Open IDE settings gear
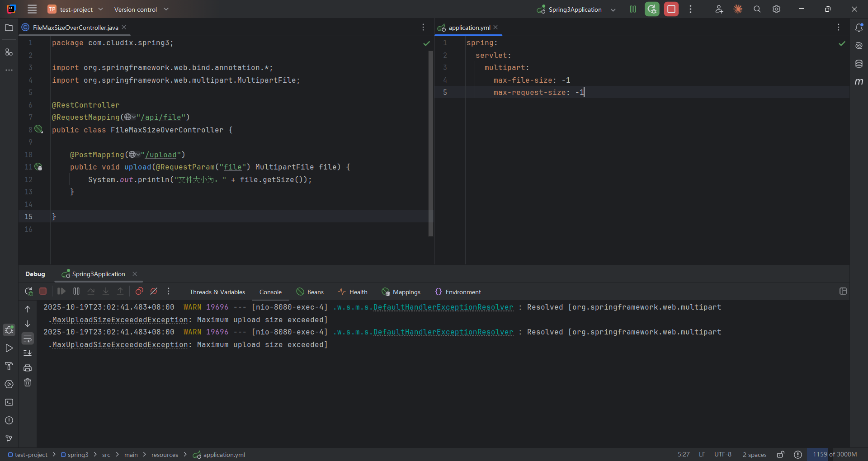This screenshot has height=461, width=868. pos(777,9)
